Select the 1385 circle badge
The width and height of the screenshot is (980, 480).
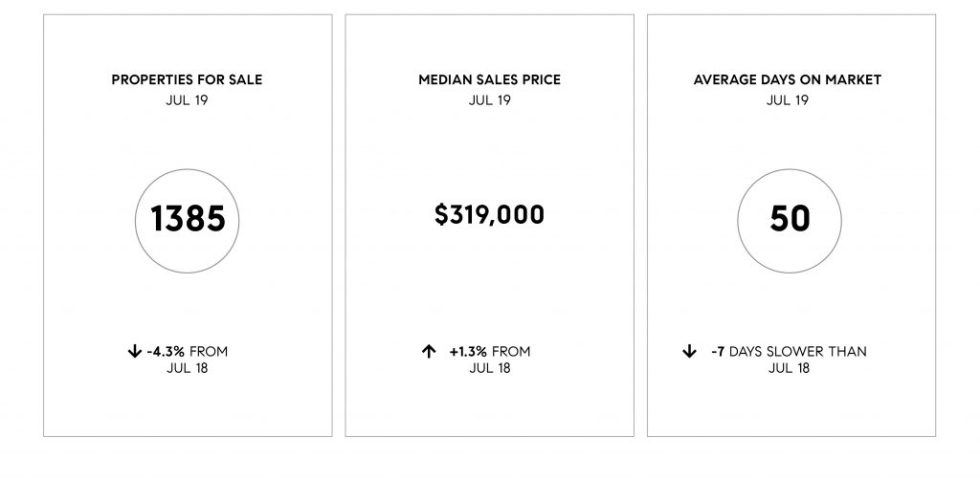[x=187, y=220]
